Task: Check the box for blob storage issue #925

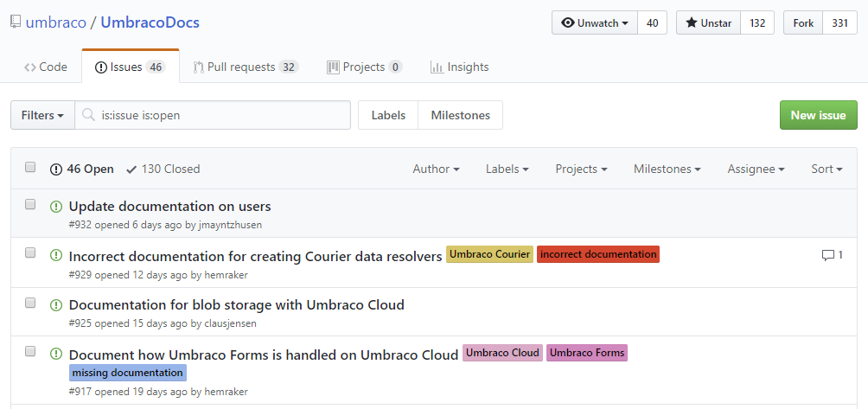Action: click(30, 302)
